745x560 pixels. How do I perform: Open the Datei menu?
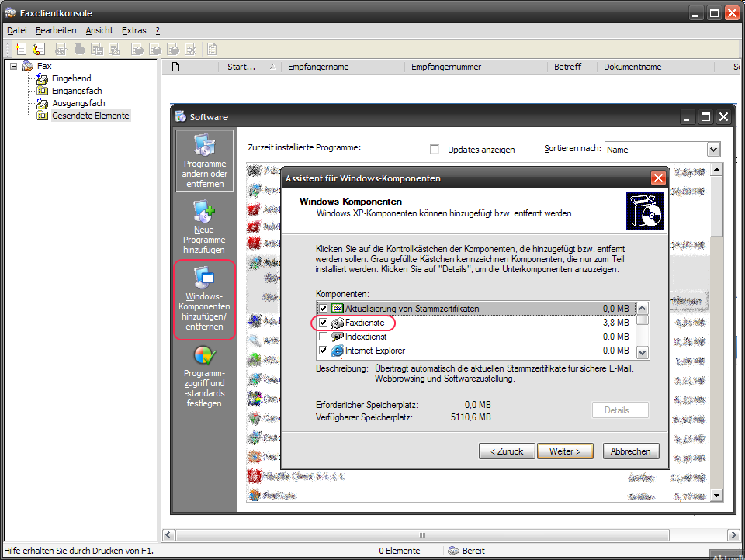point(17,30)
